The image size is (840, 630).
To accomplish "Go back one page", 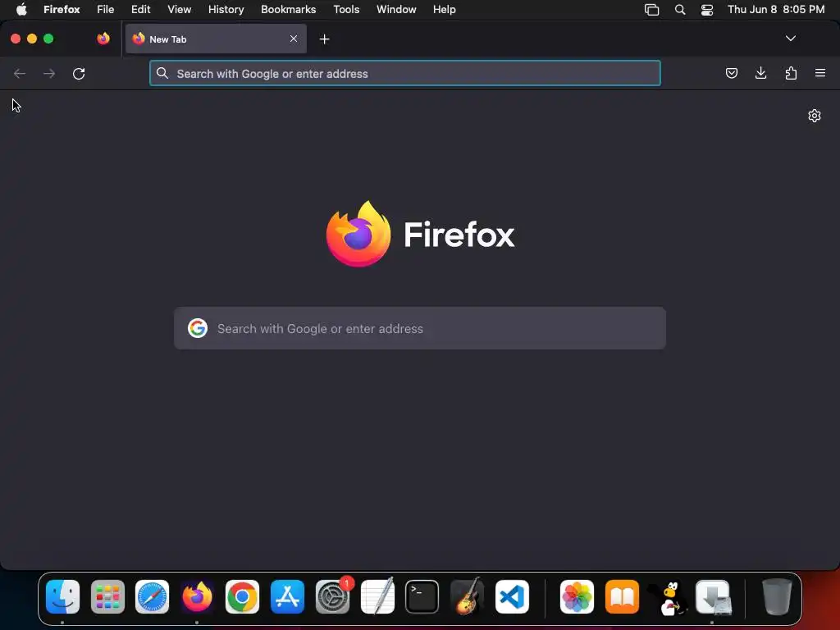I will pos(20,73).
